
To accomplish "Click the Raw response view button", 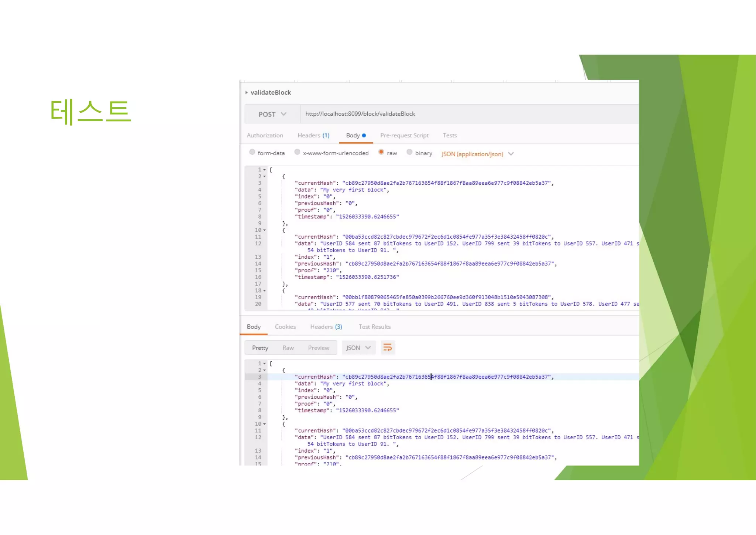I will tap(288, 348).
